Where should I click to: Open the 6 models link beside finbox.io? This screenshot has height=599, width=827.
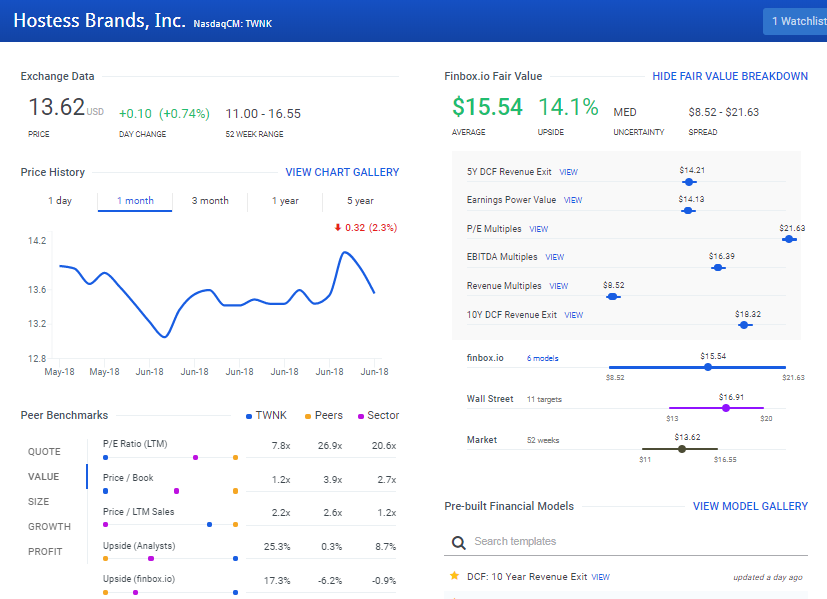[x=542, y=359]
